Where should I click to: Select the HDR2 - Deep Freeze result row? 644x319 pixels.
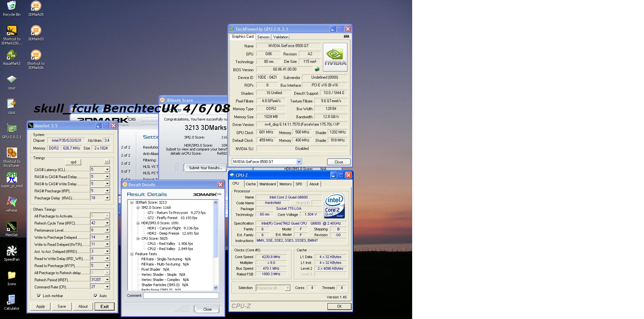pos(173,234)
